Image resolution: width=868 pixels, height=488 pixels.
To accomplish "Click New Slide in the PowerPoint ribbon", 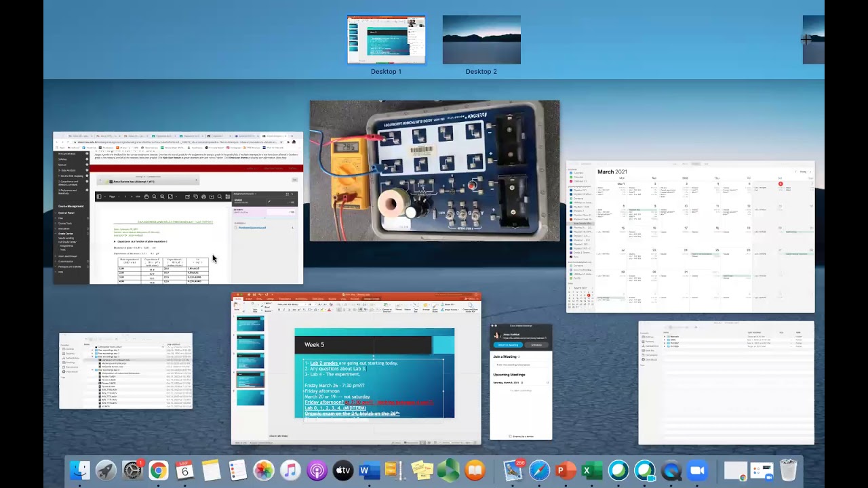I will click(255, 307).
